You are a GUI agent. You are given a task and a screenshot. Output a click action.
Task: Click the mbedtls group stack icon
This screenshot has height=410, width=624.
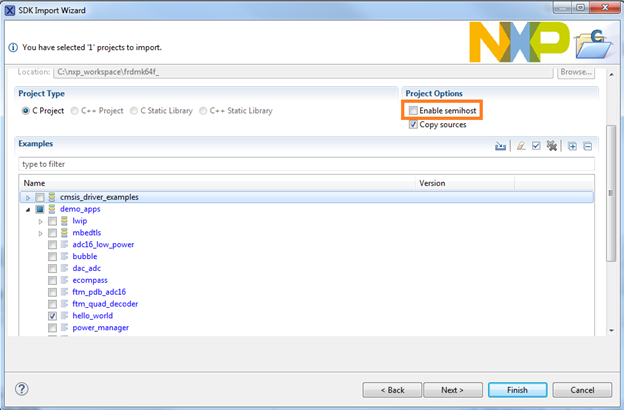64,233
